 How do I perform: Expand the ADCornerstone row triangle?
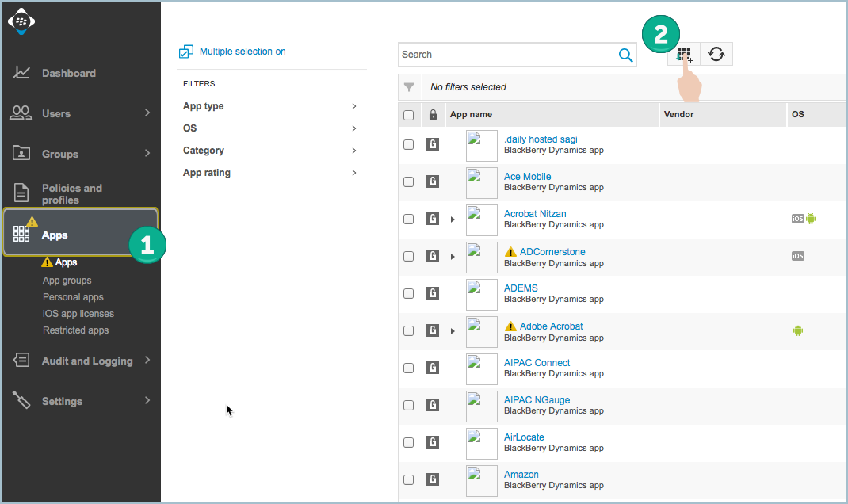click(x=453, y=257)
